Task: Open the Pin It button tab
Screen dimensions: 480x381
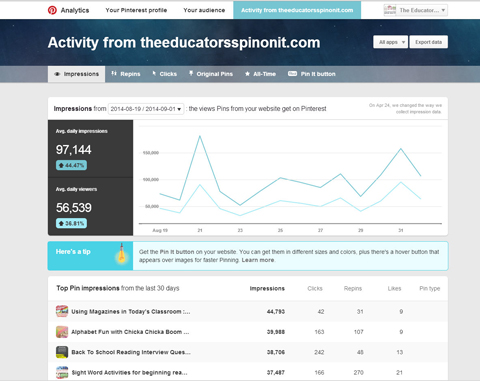Action: click(x=312, y=74)
